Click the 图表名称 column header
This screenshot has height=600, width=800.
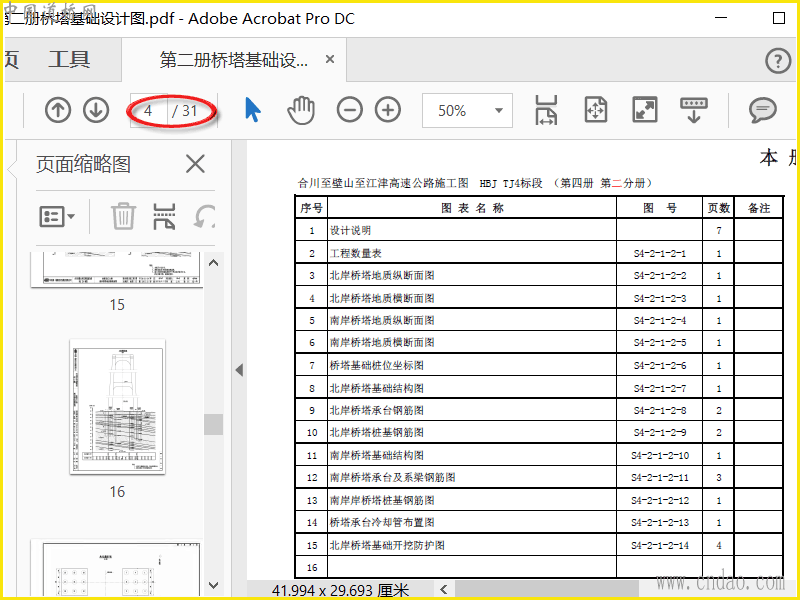click(472, 208)
